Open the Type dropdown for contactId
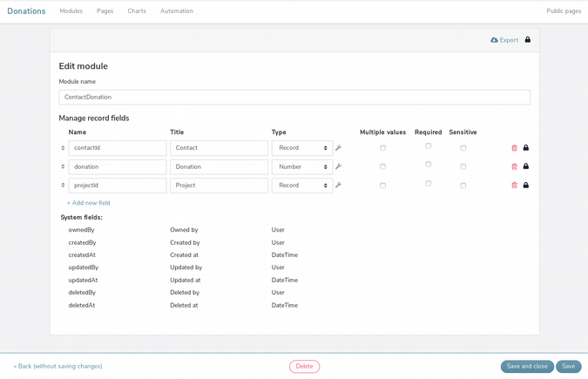Screen dimensions: 588x379 tap(301, 148)
